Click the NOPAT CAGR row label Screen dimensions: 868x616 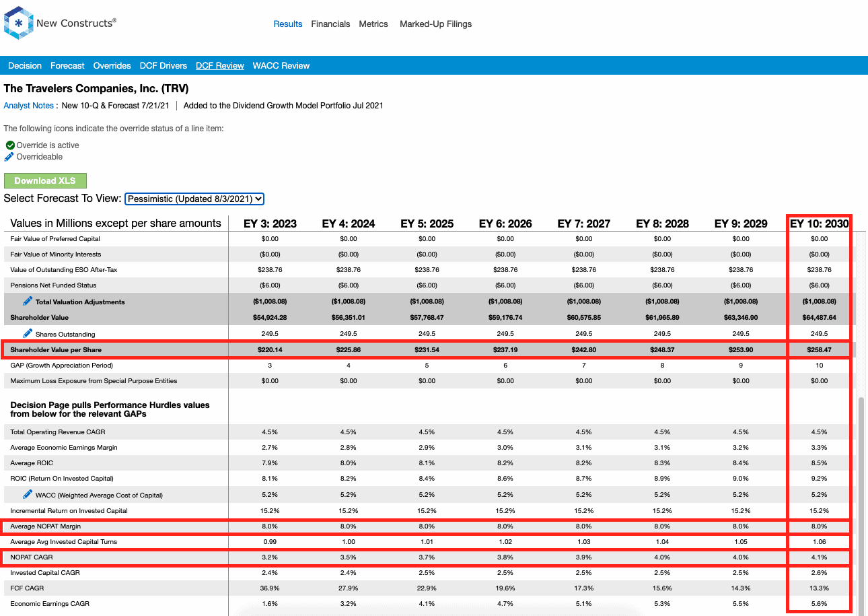click(31, 557)
